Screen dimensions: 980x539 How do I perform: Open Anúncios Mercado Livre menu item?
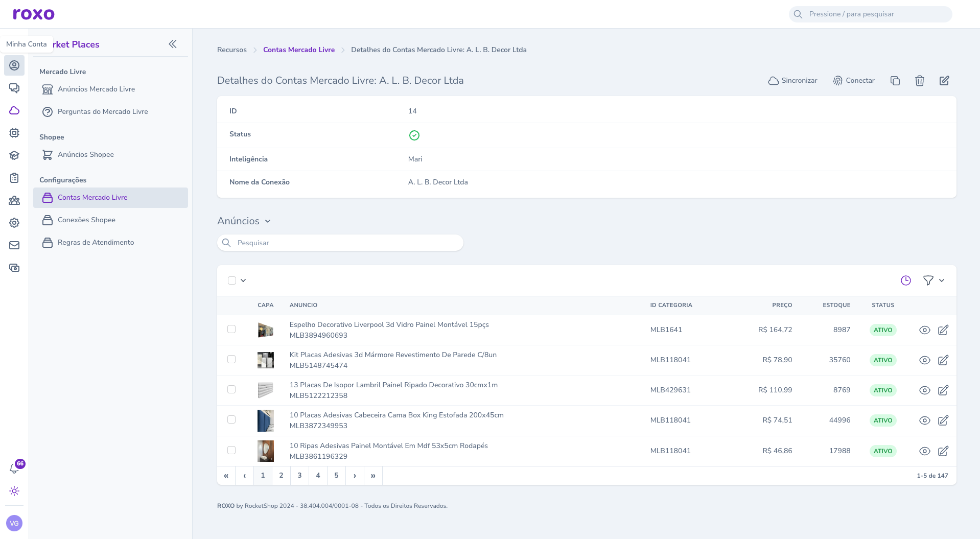(110, 89)
